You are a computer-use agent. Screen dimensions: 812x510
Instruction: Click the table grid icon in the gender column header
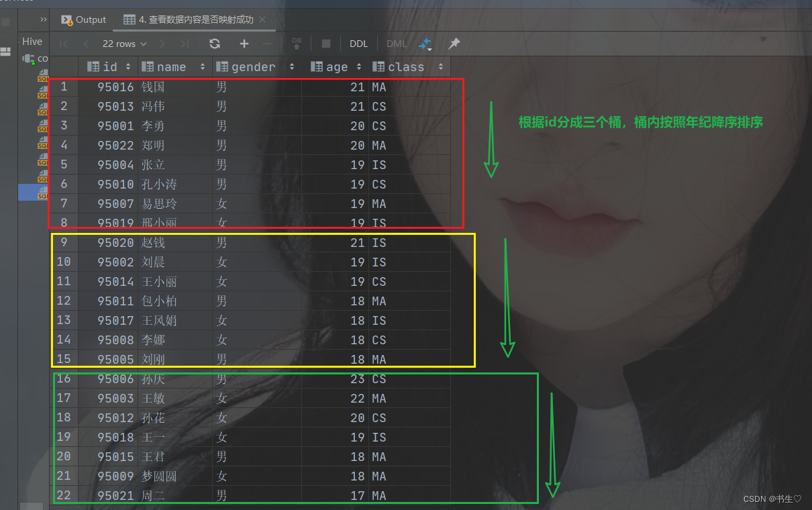pyautogui.click(x=222, y=66)
